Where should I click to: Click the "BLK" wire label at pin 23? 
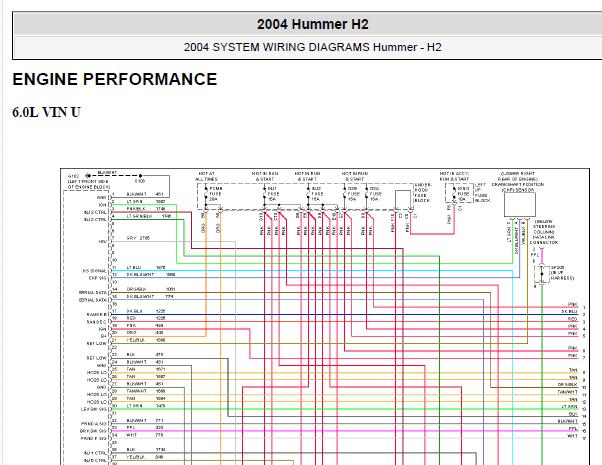131,354
